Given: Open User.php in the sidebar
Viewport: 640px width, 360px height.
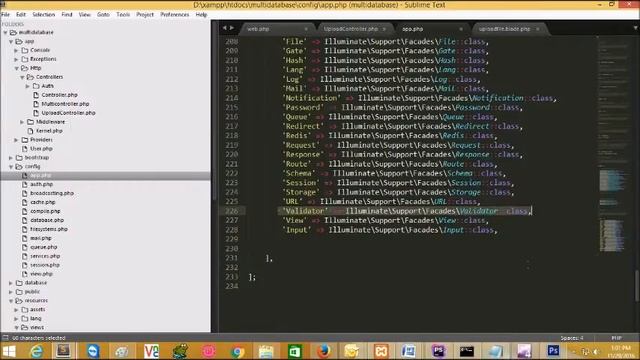Looking at the screenshot, I should [41, 149].
